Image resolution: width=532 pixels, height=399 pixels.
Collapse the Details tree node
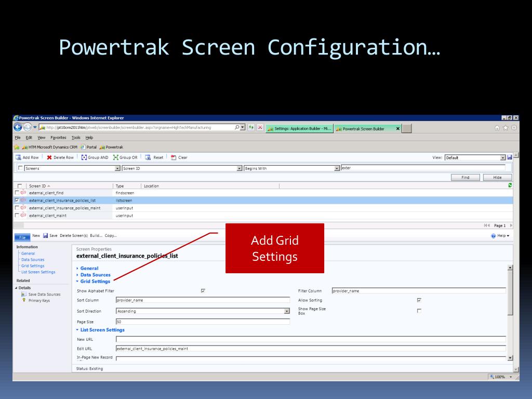click(16, 288)
